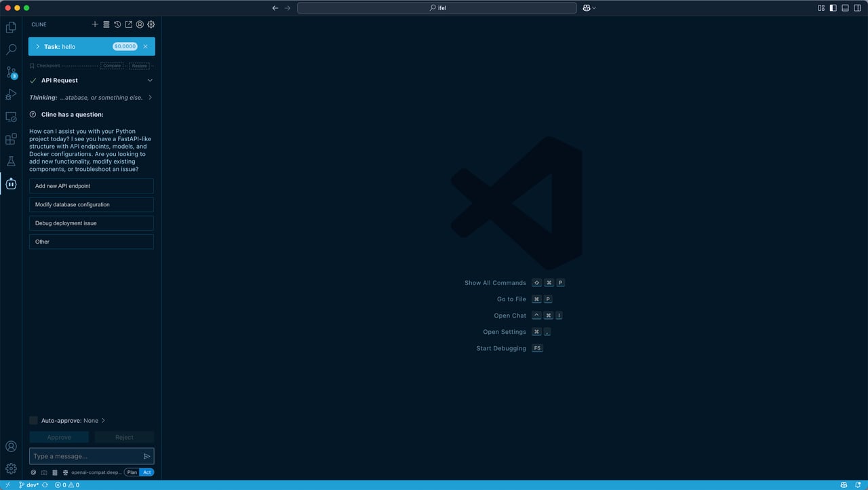Viewport: 868px width, 490px height.
Task: Close the hello task with X
Action: 145,46
